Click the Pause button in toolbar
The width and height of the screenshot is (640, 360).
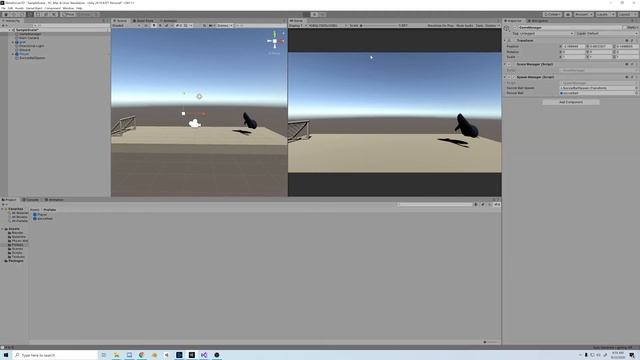314,14
